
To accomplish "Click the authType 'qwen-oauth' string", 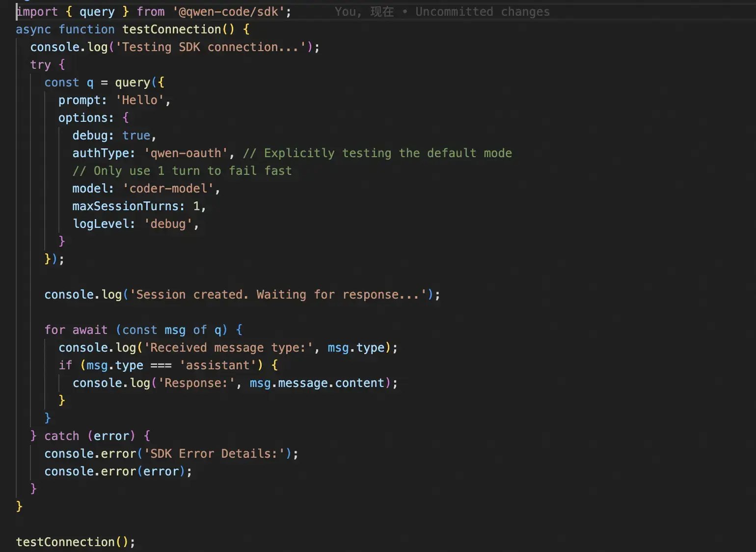I will coord(186,153).
